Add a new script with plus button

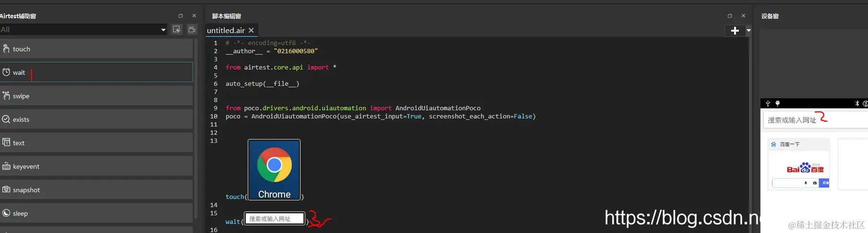[735, 31]
